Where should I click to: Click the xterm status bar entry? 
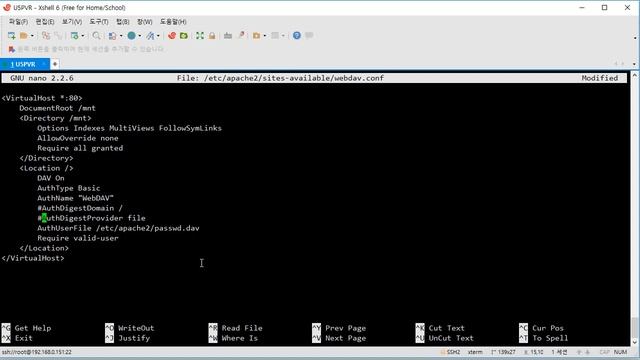coord(475,352)
